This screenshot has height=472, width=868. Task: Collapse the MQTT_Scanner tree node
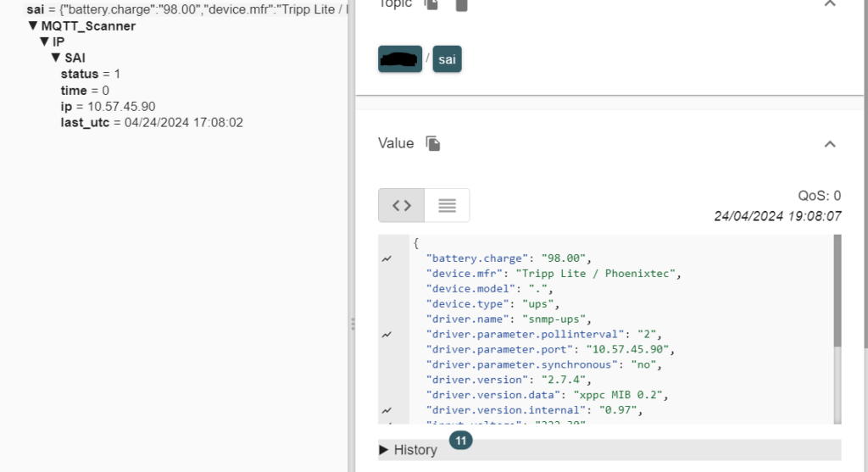click(33, 26)
